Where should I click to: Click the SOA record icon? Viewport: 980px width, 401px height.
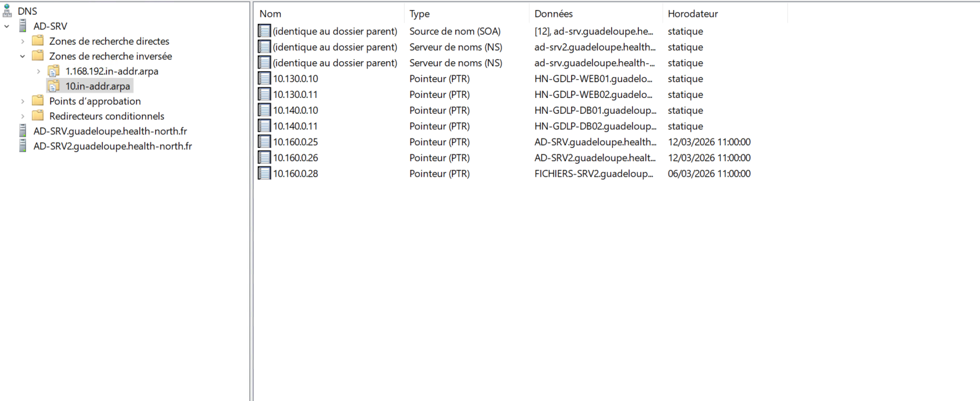[264, 31]
